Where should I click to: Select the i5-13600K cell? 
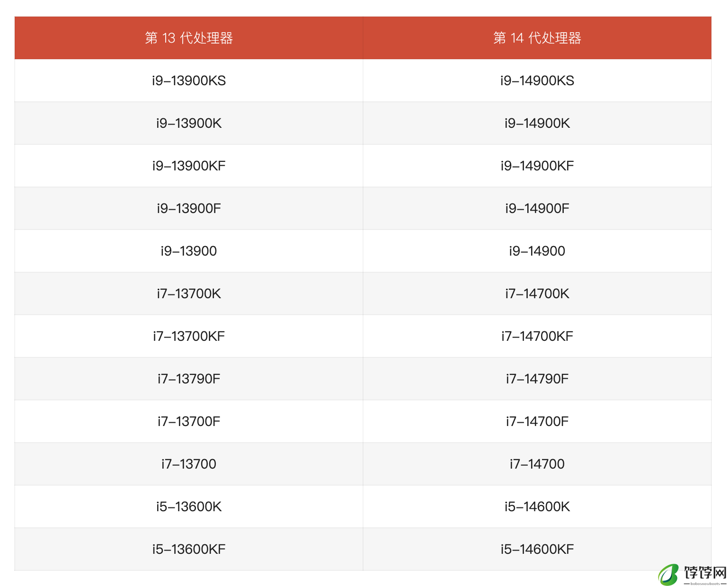click(189, 506)
